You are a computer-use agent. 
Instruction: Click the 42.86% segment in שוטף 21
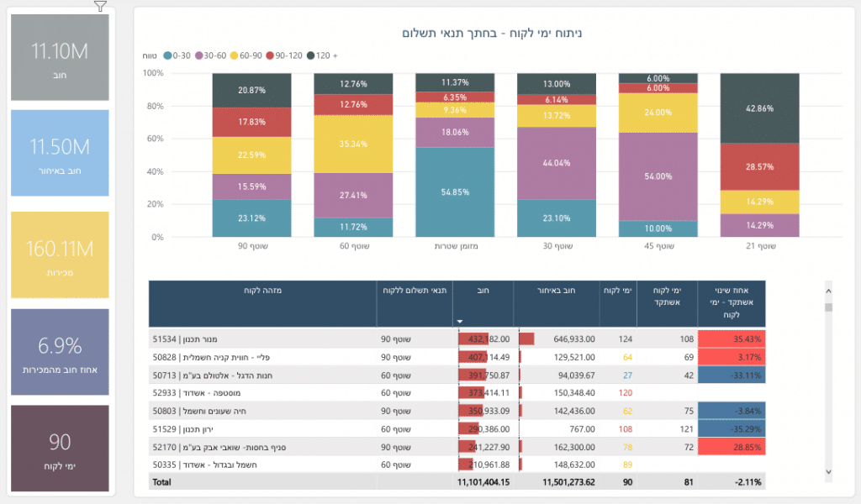[x=760, y=108]
